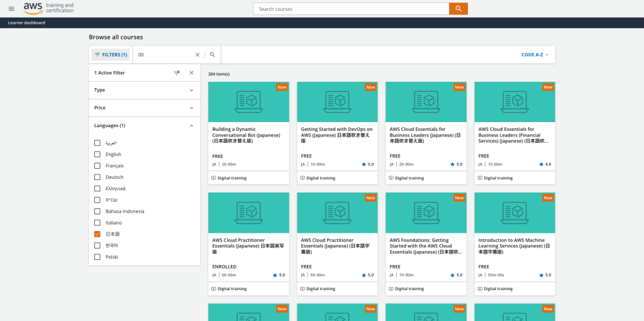Click the Digital training icon on Building a Dynamic Conversational Bot
Image resolution: width=644 pixels, height=321 pixels.
click(x=214, y=178)
